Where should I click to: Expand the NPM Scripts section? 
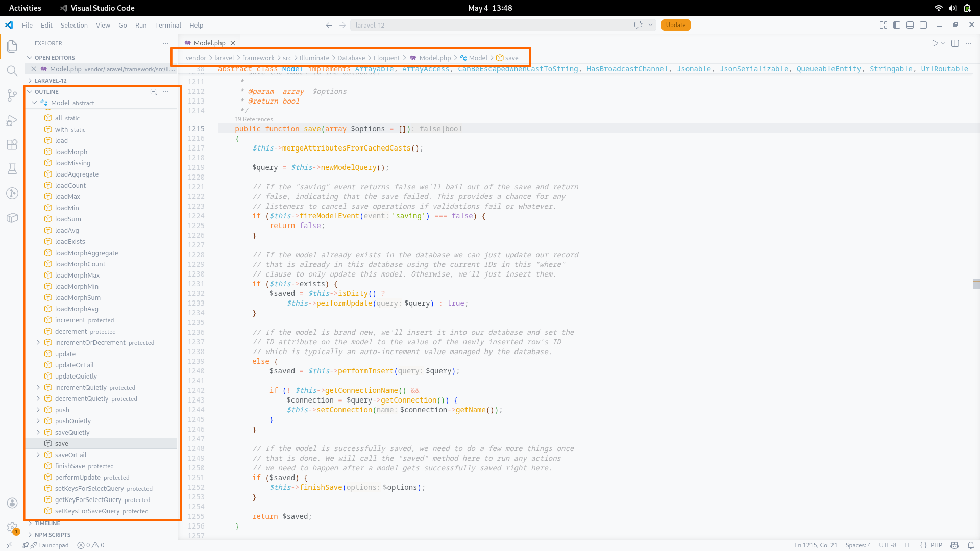coord(30,535)
